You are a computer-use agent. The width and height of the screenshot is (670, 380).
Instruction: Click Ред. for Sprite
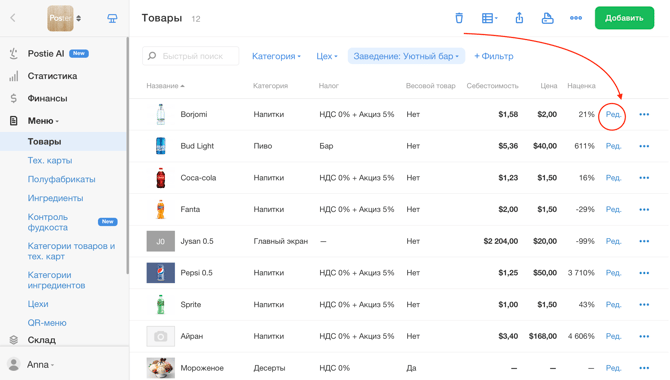click(x=613, y=304)
